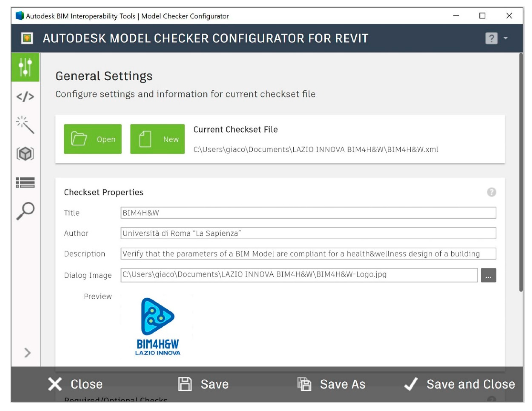Open the list view sidebar section
532x411 pixels.
point(25,182)
